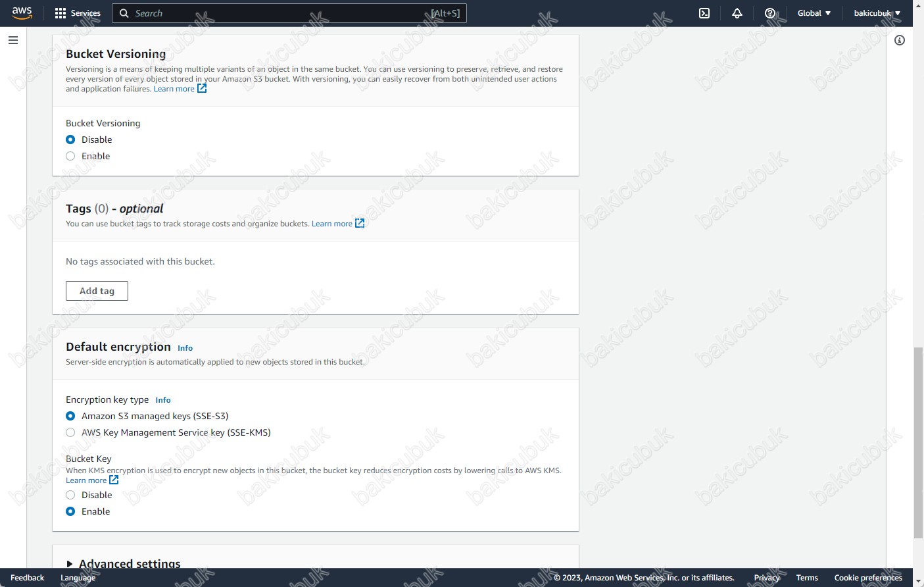Click the Bucket Key Learn more external icon
Viewport: 924px width, 587px height.
click(x=114, y=480)
